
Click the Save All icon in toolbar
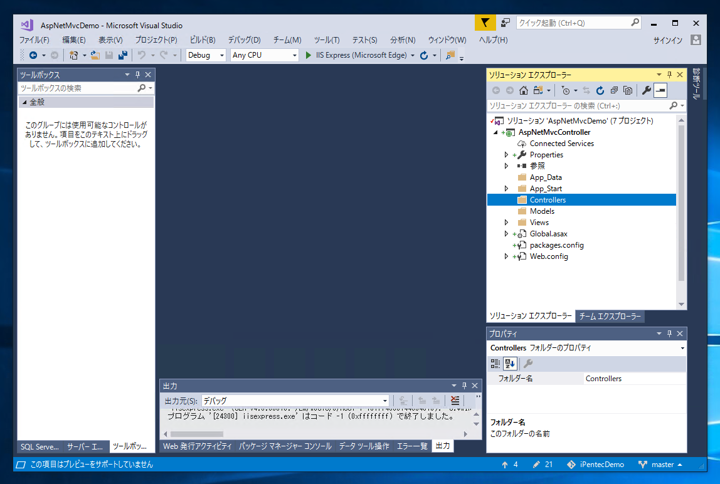(x=123, y=55)
